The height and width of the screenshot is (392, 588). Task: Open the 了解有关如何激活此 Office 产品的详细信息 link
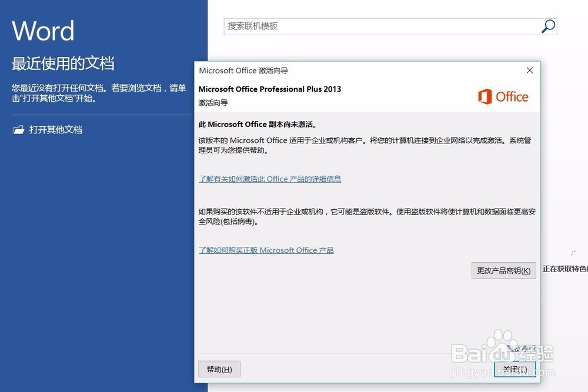pyautogui.click(x=270, y=179)
